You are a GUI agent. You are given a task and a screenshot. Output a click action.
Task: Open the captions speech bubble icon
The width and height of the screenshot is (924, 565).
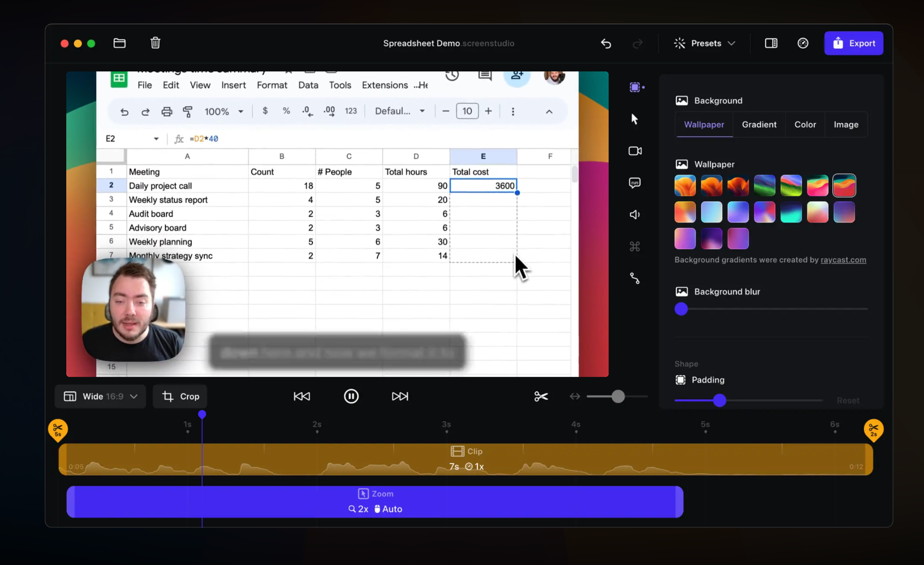634,183
